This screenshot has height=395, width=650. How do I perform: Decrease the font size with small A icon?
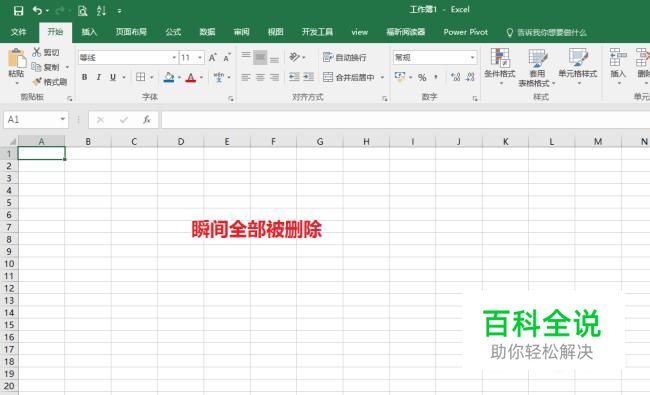(226, 58)
